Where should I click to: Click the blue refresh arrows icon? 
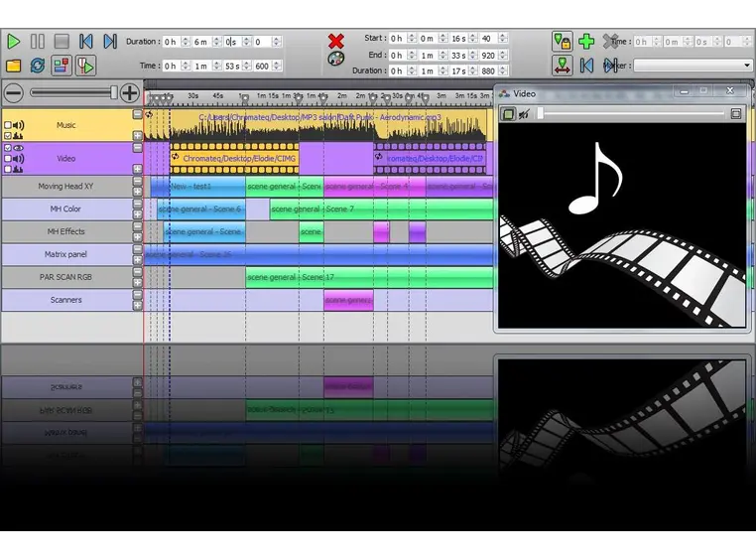point(38,66)
